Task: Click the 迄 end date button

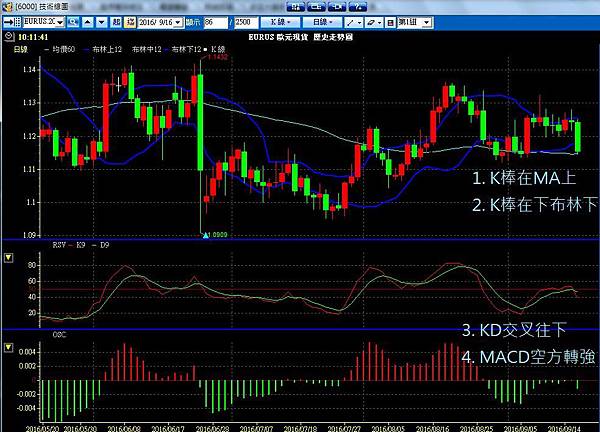Action: (130, 22)
